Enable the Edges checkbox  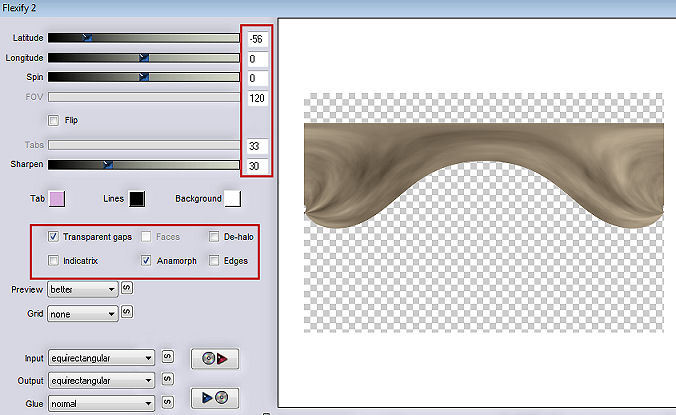pos(214,261)
